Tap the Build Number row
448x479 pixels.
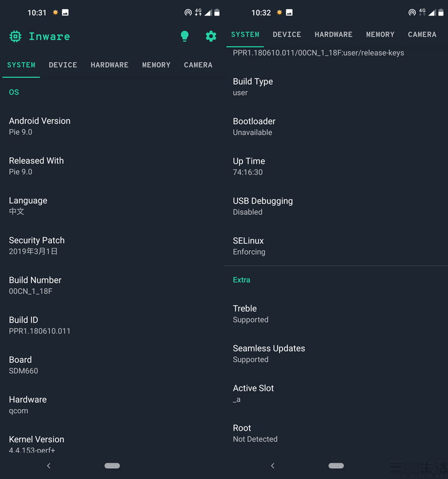35,285
